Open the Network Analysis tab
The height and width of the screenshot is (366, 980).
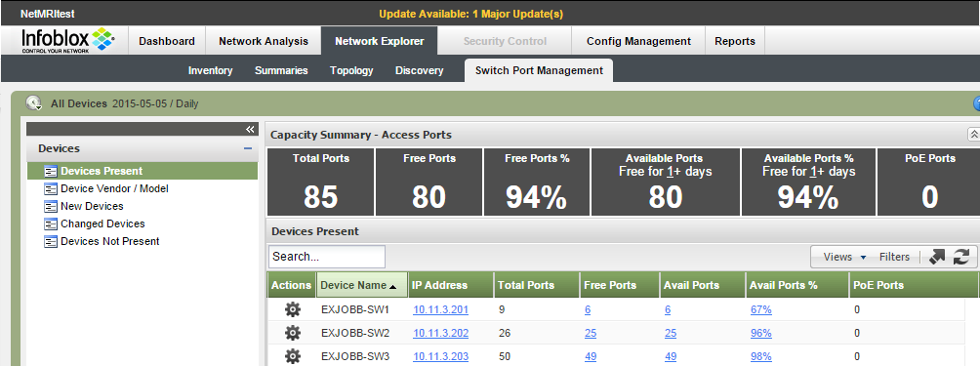click(x=264, y=41)
